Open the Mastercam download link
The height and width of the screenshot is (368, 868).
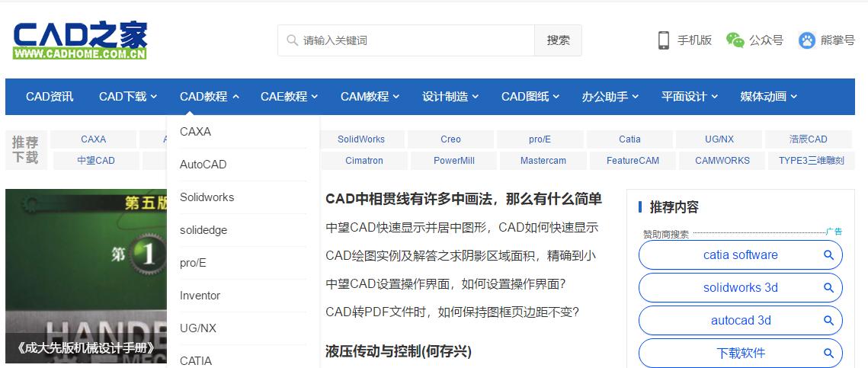pos(543,161)
